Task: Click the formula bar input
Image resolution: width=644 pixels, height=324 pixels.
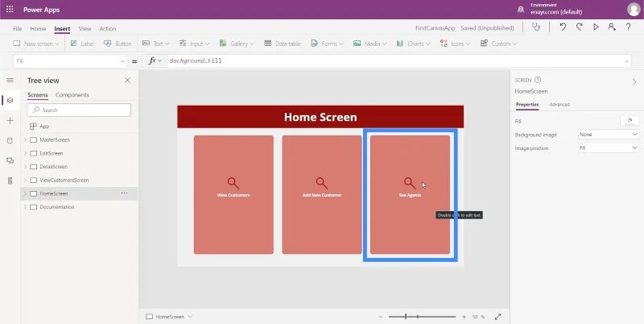Action: [x=394, y=61]
